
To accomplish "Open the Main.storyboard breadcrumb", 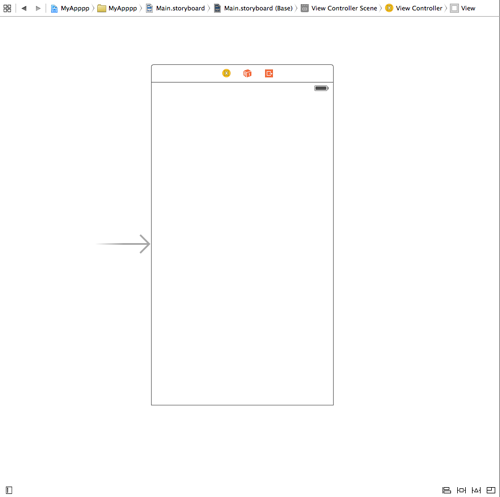I will (x=176, y=8).
